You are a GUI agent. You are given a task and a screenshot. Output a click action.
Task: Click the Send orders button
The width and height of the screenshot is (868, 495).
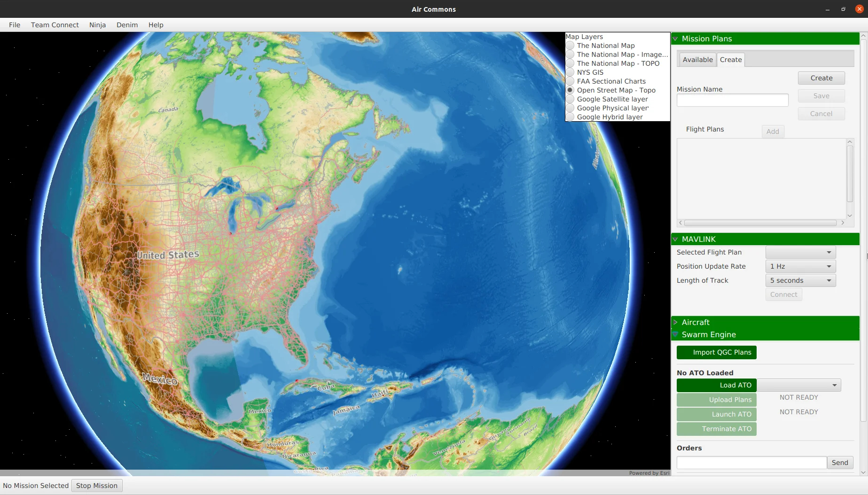tap(839, 463)
